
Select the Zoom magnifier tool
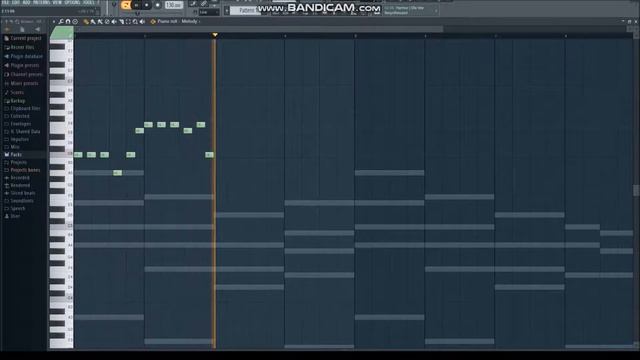point(135,22)
